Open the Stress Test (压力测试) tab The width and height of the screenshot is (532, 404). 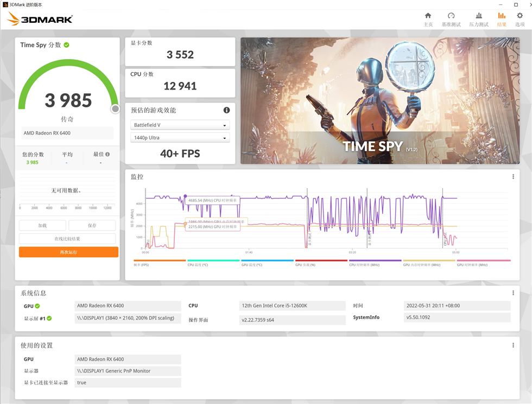[x=479, y=20]
